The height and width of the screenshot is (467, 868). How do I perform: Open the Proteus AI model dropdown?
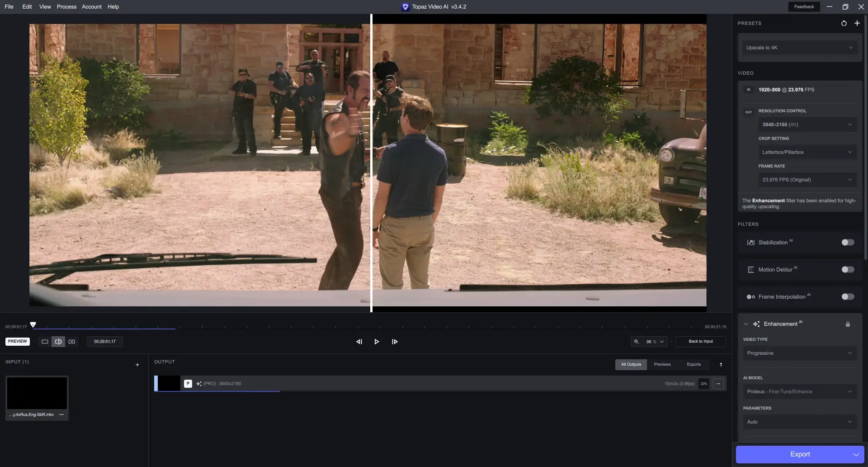[800, 391]
